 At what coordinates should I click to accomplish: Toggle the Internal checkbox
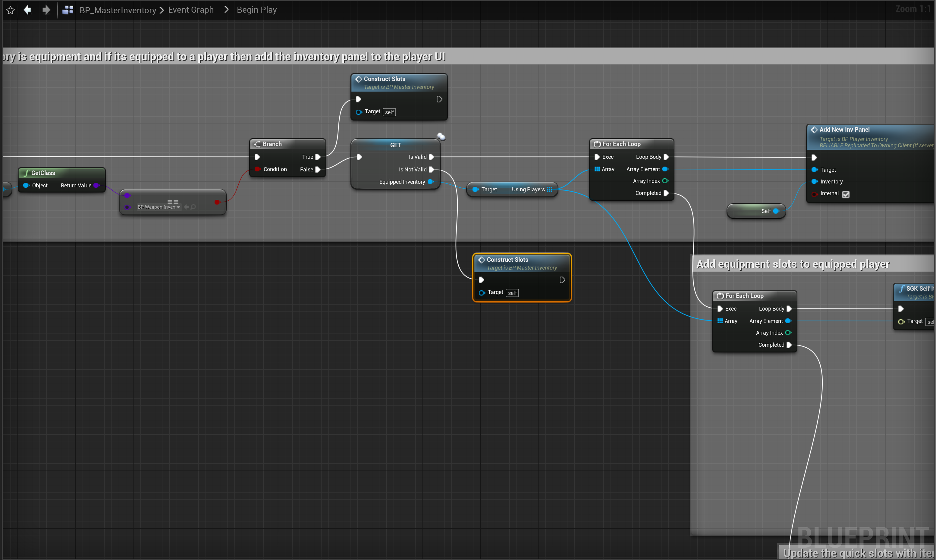(846, 194)
